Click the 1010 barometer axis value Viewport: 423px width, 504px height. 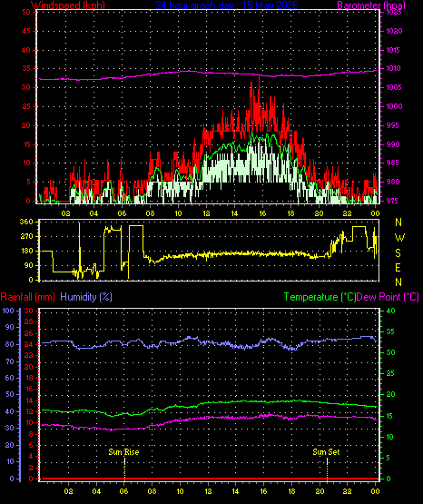(394, 68)
